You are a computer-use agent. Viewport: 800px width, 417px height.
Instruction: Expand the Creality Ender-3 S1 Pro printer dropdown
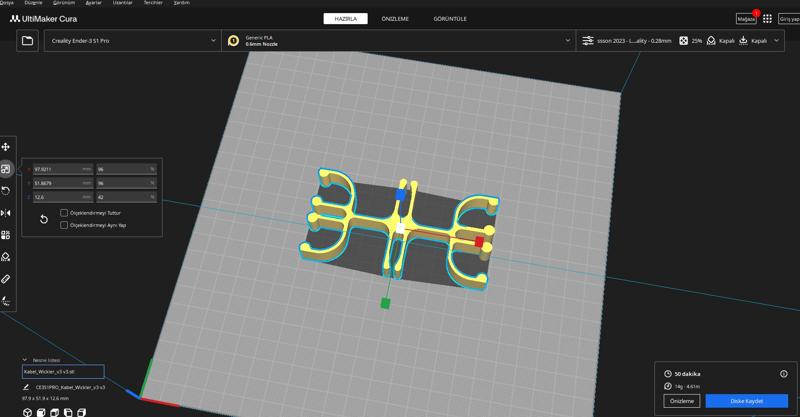click(x=133, y=40)
